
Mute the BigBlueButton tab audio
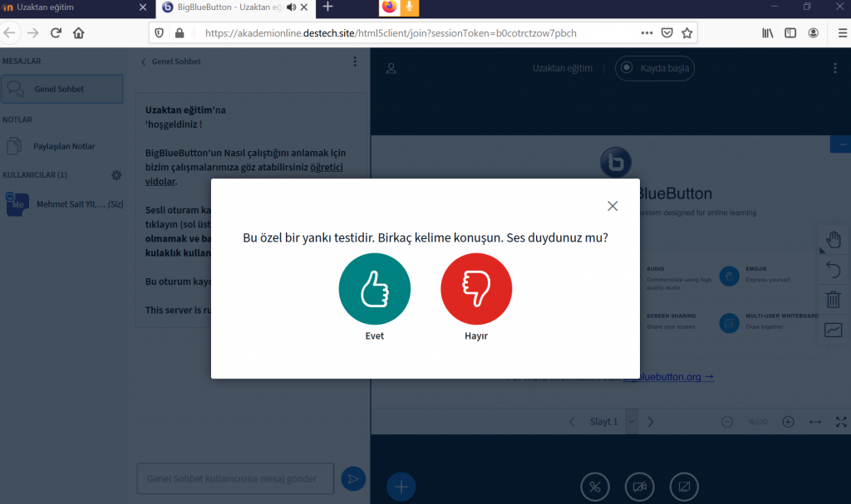pyautogui.click(x=292, y=7)
